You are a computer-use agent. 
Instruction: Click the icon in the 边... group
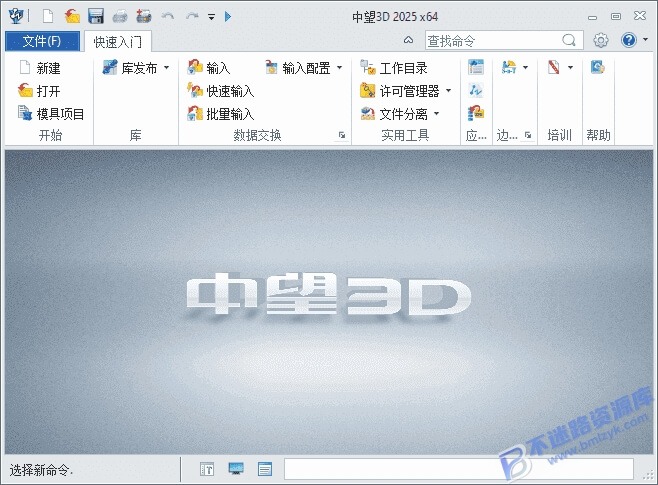[x=509, y=67]
